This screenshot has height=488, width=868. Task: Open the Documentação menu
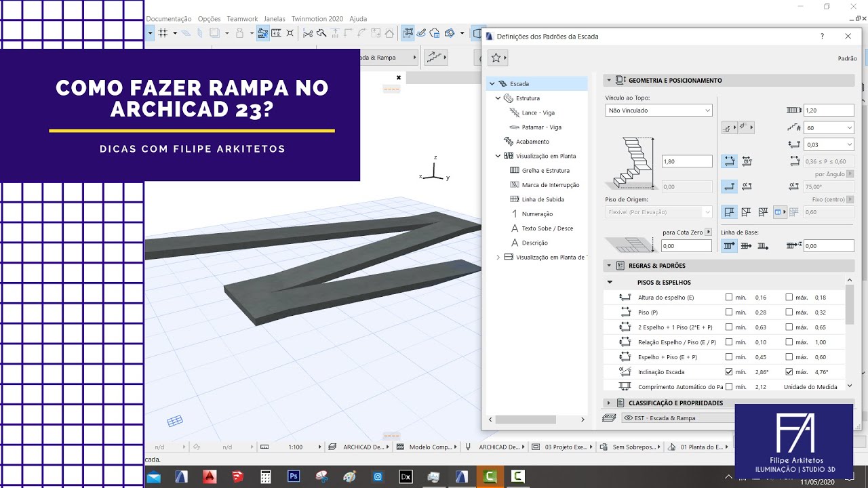click(x=169, y=19)
